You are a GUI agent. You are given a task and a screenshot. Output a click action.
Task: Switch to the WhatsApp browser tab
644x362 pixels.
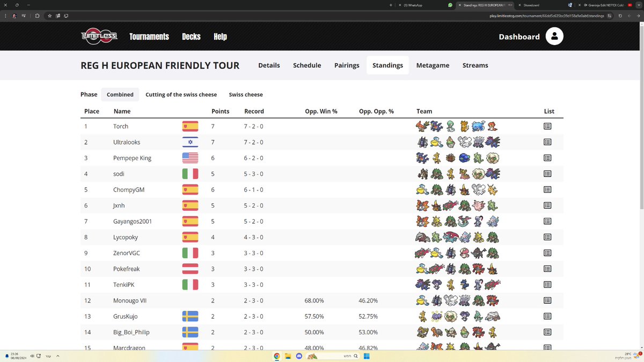(426, 5)
